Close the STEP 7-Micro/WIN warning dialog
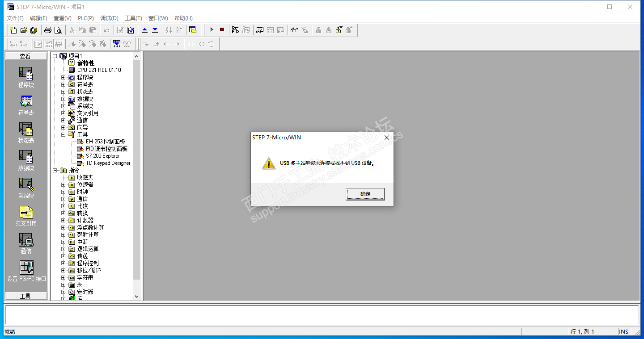Image resolution: width=644 pixels, height=339 pixels. 387,138
